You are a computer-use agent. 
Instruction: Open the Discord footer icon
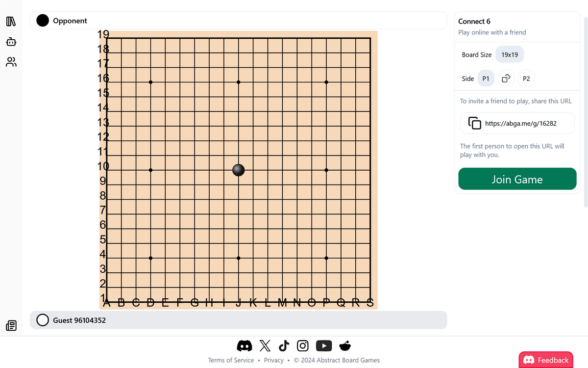point(245,346)
